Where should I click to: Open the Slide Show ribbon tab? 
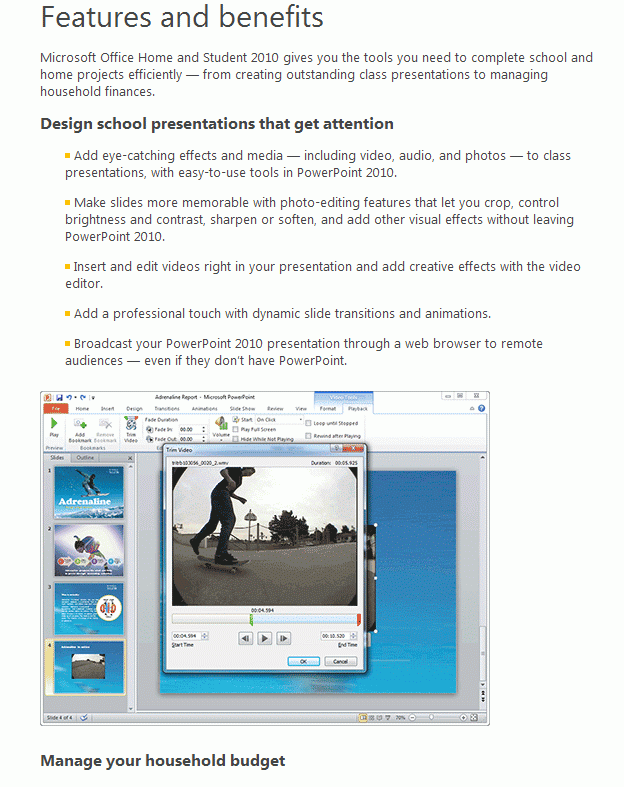[242, 409]
